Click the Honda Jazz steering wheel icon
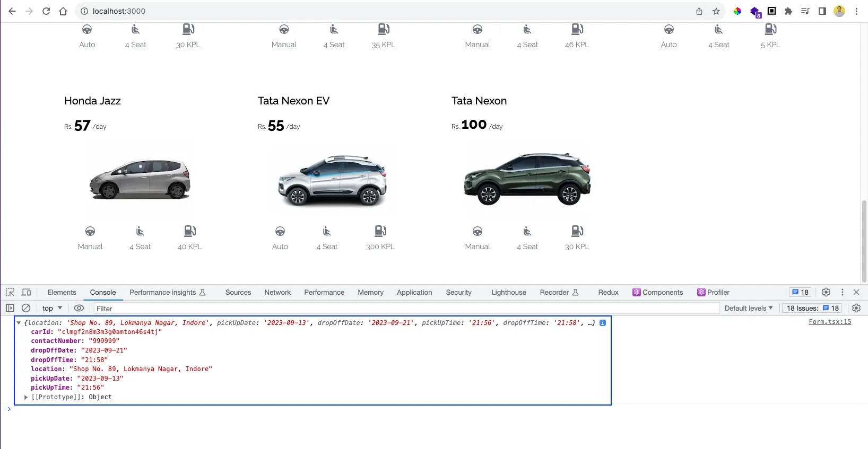 [x=90, y=231]
